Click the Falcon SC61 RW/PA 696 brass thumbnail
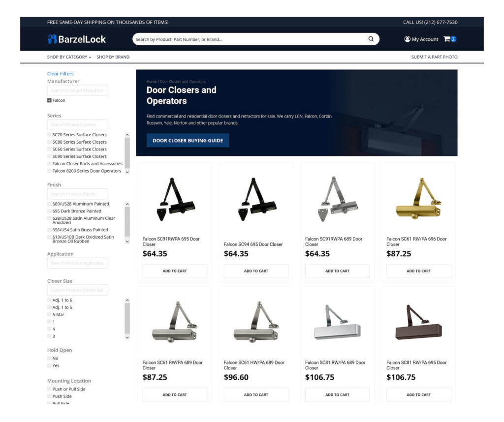Screen dimensions: 504x422 click(x=418, y=199)
